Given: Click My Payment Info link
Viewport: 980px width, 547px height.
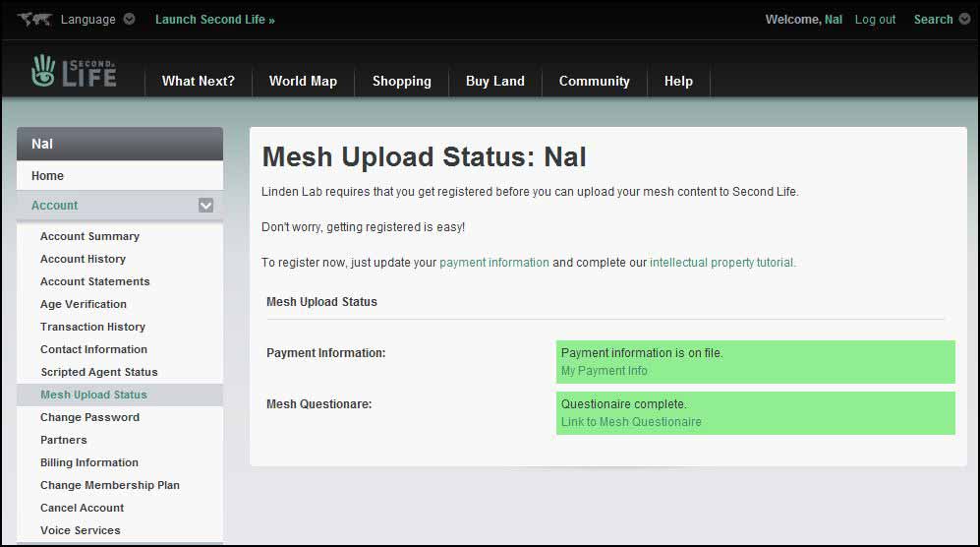Looking at the screenshot, I should [x=604, y=371].
